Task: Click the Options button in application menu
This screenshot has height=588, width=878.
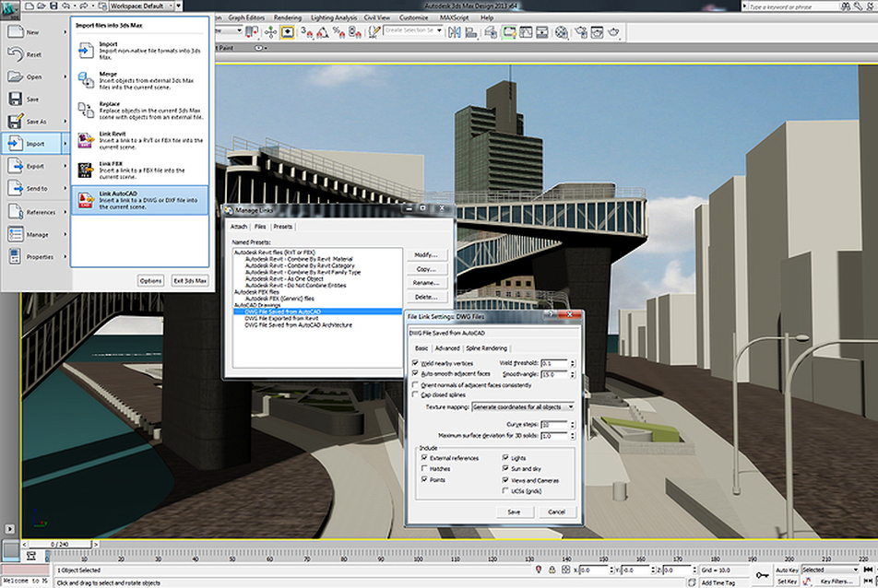Action: click(x=150, y=281)
